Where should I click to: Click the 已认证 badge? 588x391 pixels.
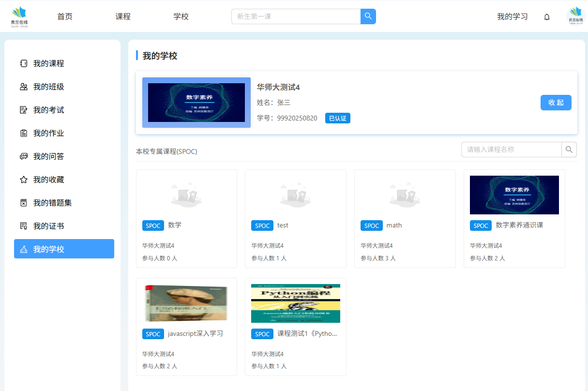[x=337, y=118]
